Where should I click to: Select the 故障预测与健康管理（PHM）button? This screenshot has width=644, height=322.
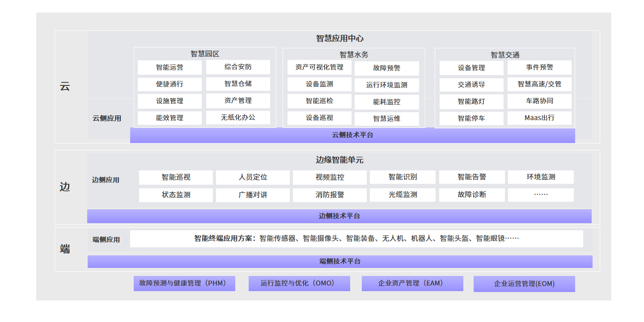point(185,284)
